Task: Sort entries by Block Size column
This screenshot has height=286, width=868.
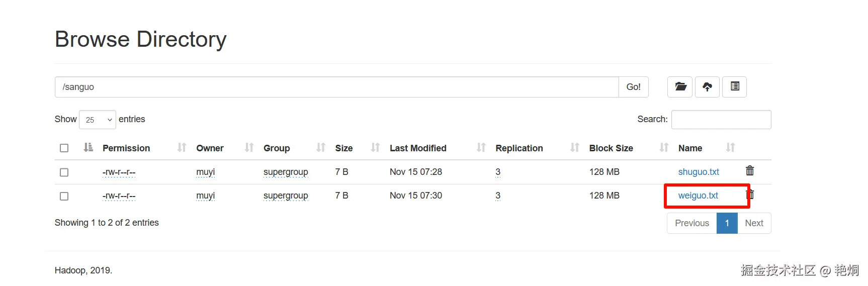Action: (611, 148)
